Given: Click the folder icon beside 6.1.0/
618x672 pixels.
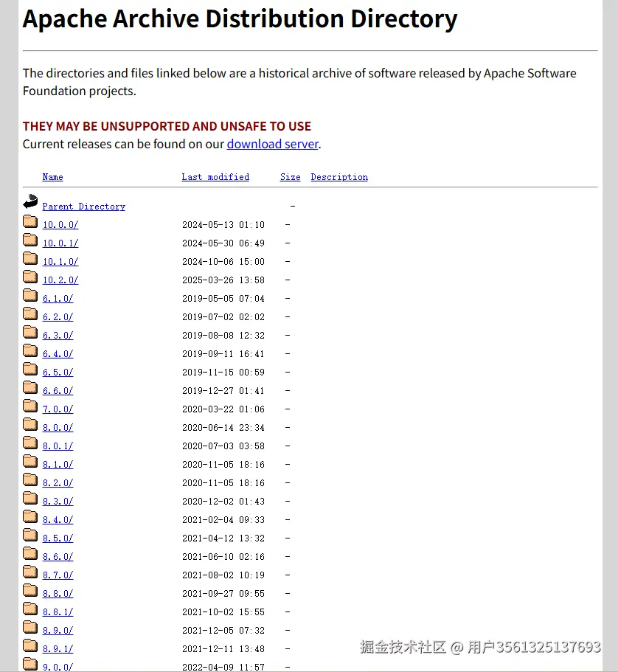Looking at the screenshot, I should point(30,295).
